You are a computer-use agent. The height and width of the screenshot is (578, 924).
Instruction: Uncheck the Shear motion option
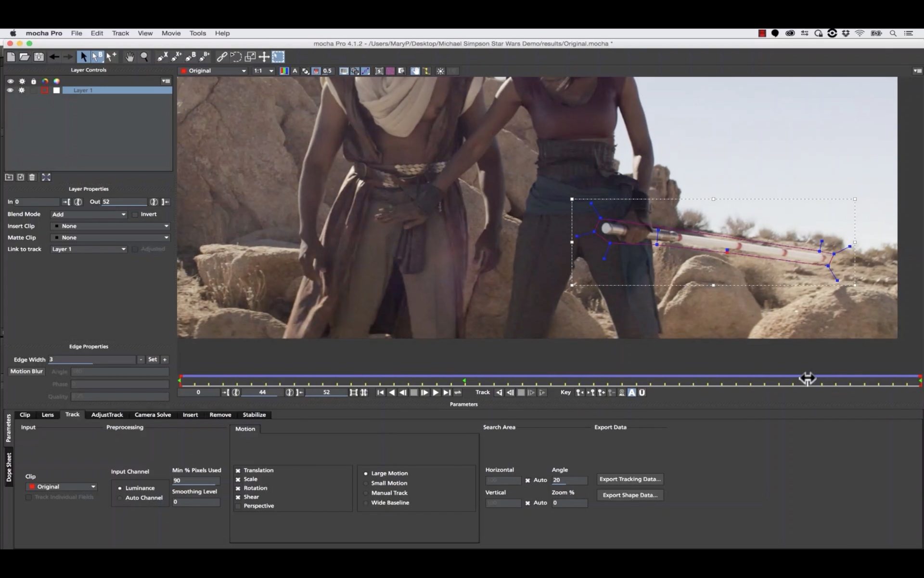click(238, 497)
